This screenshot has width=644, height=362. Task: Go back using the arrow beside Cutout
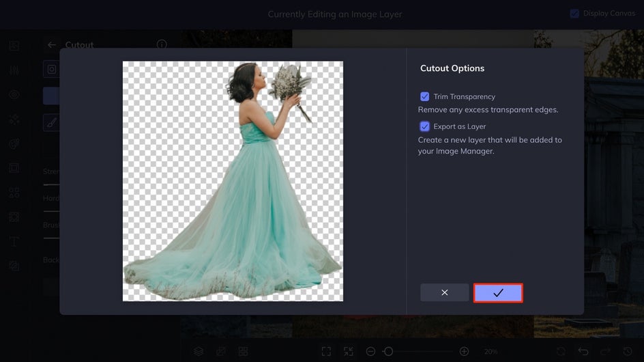pos(51,44)
